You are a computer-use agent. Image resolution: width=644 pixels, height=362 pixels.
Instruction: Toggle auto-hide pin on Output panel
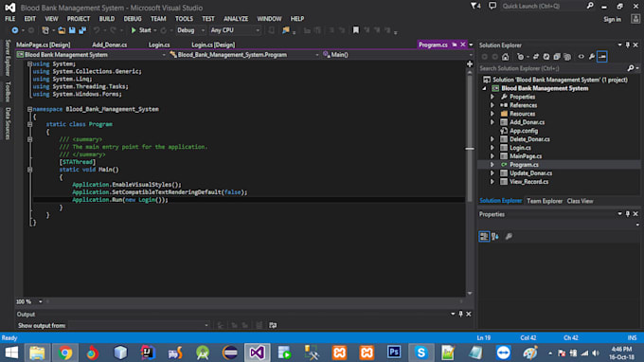(x=461, y=314)
